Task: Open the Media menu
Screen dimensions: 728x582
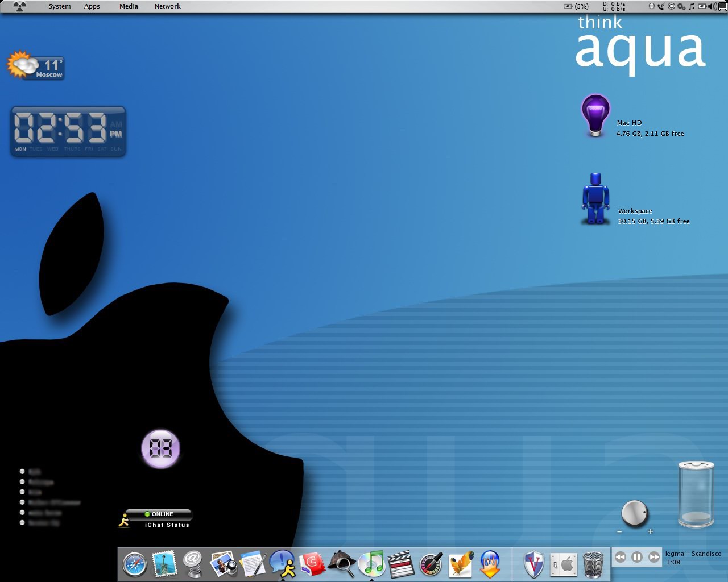Action: (x=129, y=6)
